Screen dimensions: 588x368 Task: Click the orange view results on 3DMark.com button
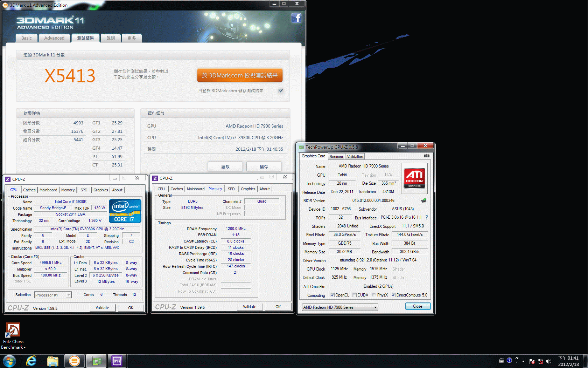point(240,75)
